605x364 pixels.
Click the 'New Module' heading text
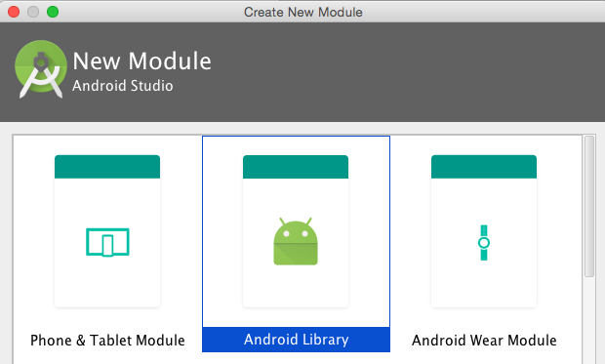(x=142, y=61)
